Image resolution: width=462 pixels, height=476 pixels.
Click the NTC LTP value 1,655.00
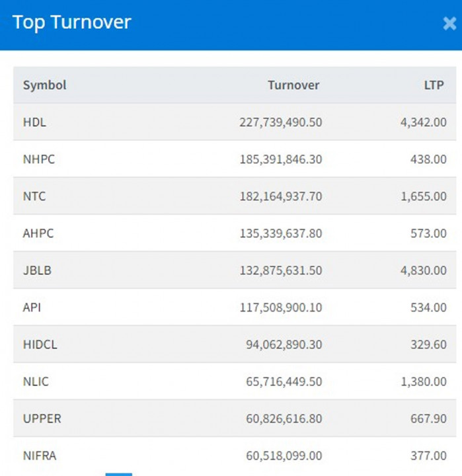coord(423,196)
